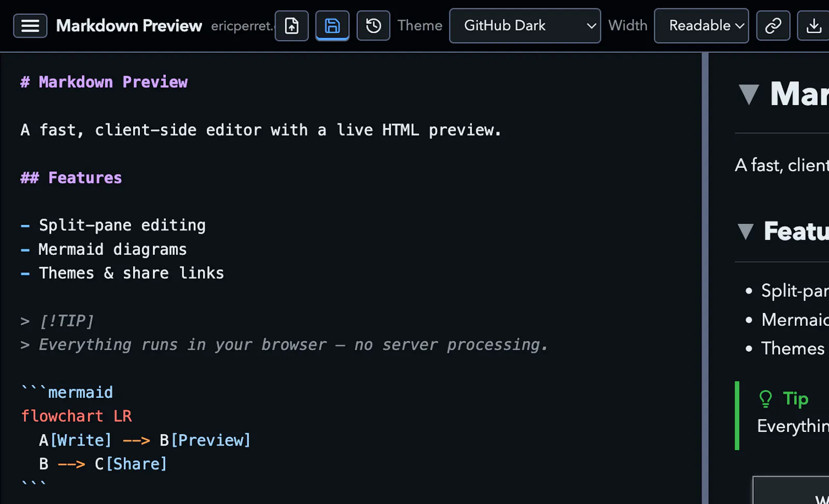Viewport: 829px width, 504px height.
Task: Click the 'A[Write] --> B[Preview]' line
Action: (x=145, y=440)
